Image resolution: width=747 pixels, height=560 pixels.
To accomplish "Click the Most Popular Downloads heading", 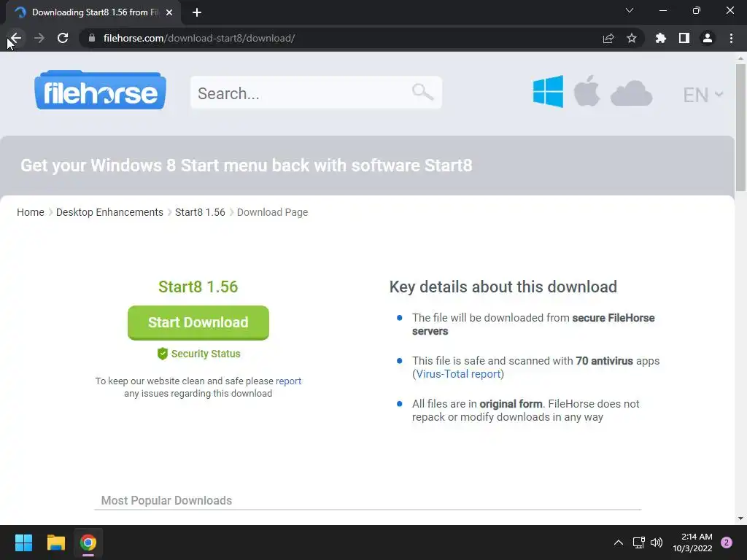I will click(166, 500).
